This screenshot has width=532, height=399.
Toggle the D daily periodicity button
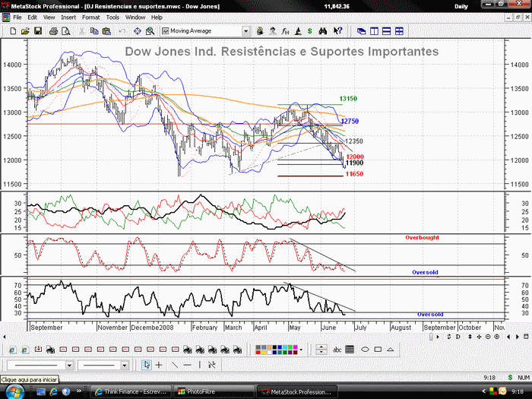click(x=458, y=337)
